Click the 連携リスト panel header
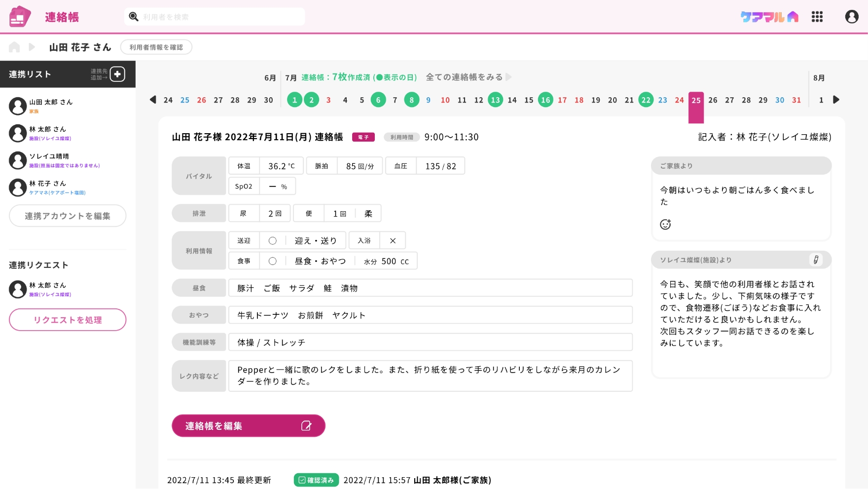 (68, 74)
